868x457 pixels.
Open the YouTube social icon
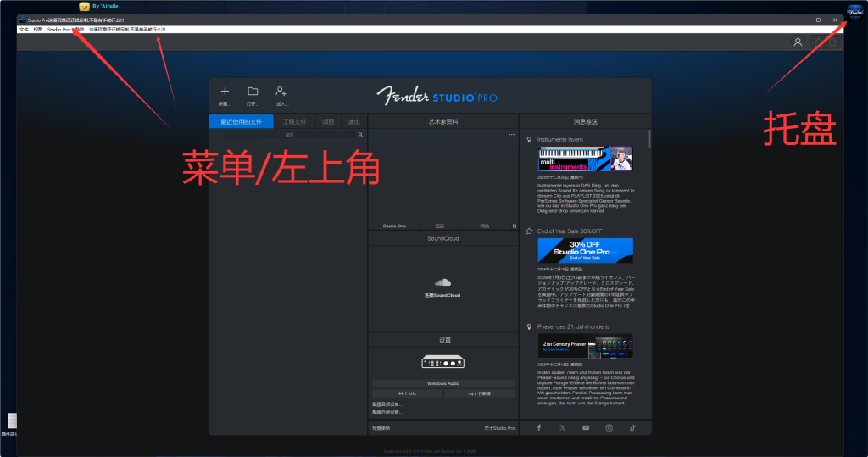[586, 427]
